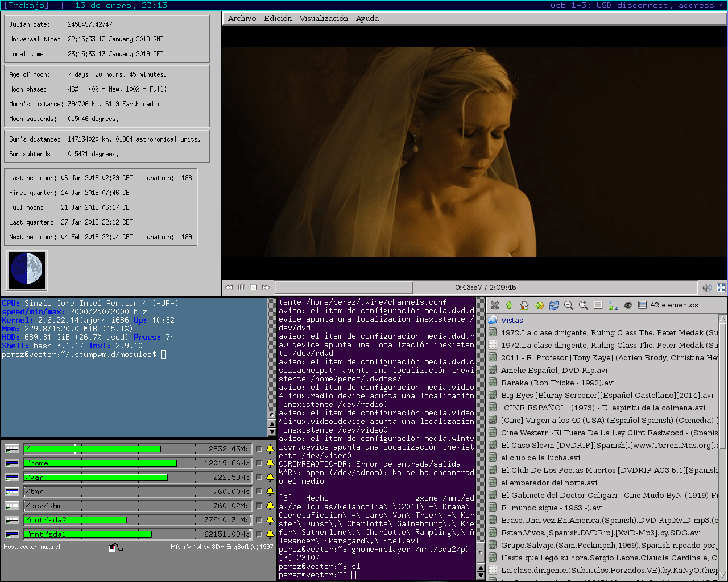
Task: Toggle the checkbox in the /mnt/sda2 row
Action: tap(259, 520)
